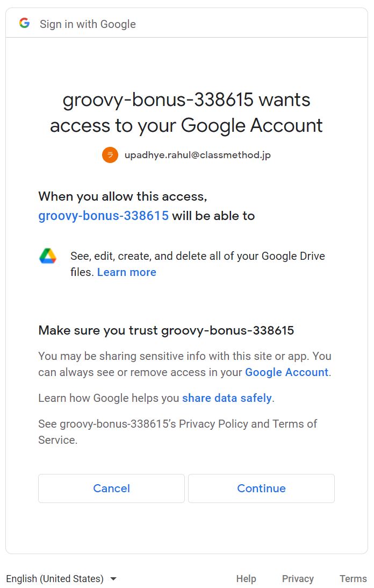Click the 'Sign in with Google' header text
374x588 pixels.
(88, 24)
